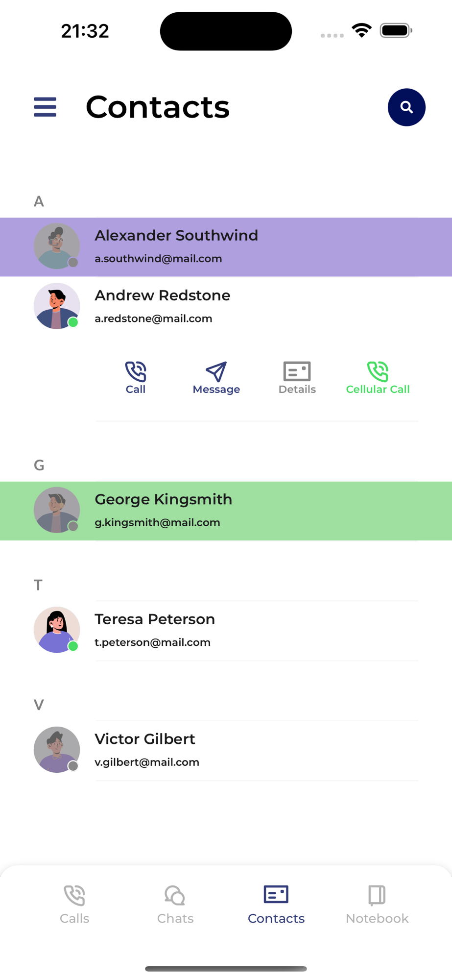Click the g.kingsmith@mail.com email
The image size is (452, 980).
pyautogui.click(x=157, y=523)
